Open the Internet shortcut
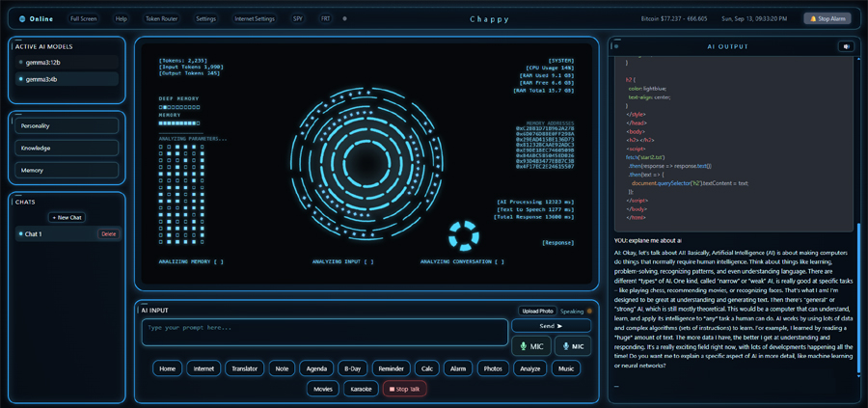Viewport: 868px width, 408px height. [x=203, y=368]
